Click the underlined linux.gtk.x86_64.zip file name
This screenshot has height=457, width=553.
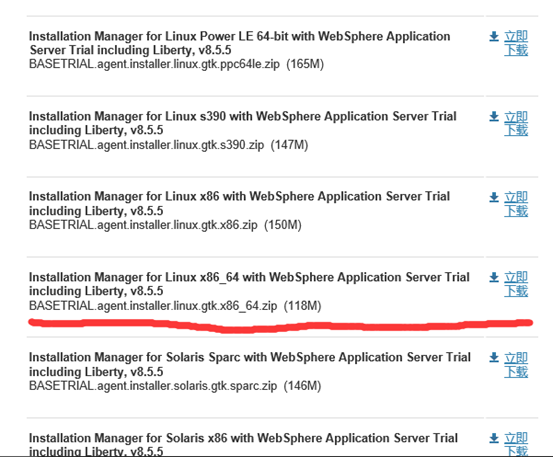click(x=153, y=305)
